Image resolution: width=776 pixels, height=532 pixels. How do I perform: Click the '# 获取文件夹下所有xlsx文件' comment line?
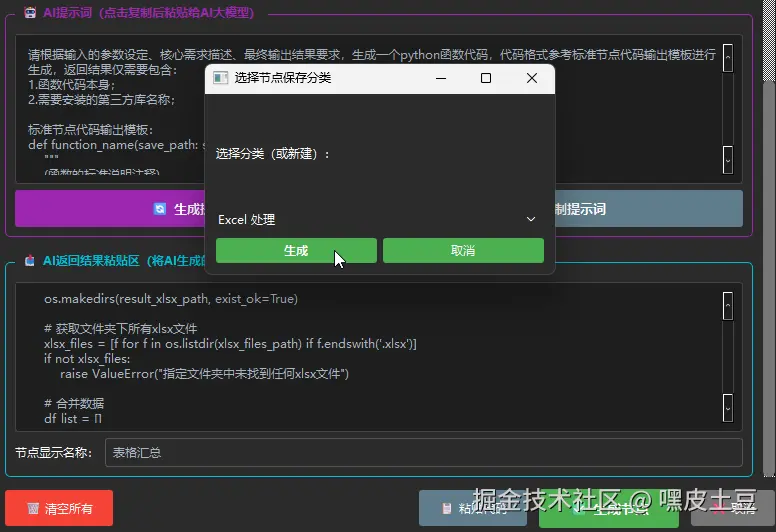(x=121, y=329)
